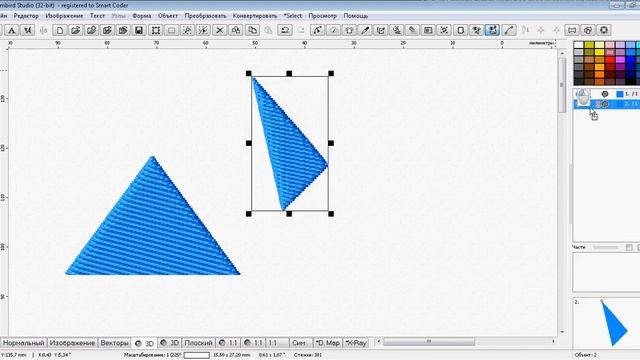Click the highlighted active tool in toolbar

click(493, 30)
